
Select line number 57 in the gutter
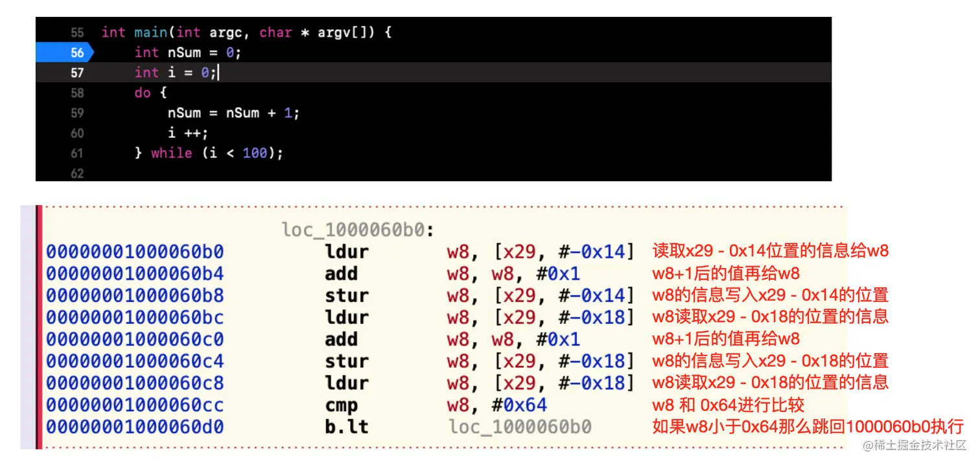(77, 73)
